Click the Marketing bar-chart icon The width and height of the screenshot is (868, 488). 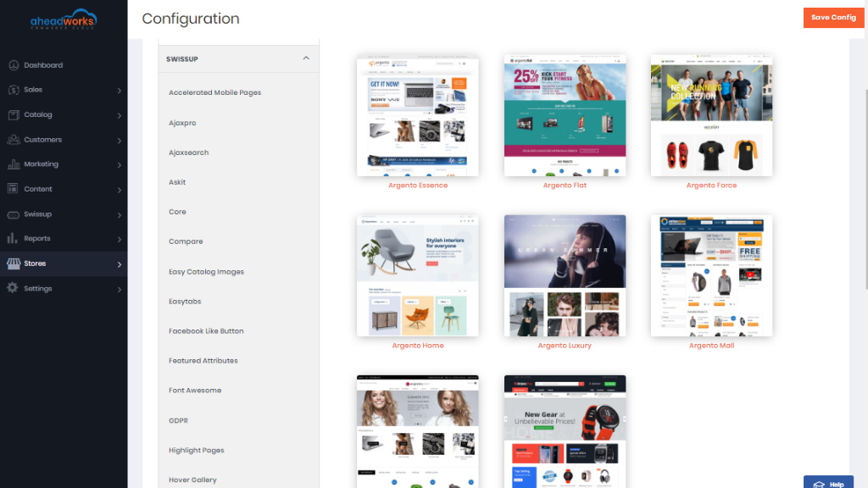coord(14,164)
